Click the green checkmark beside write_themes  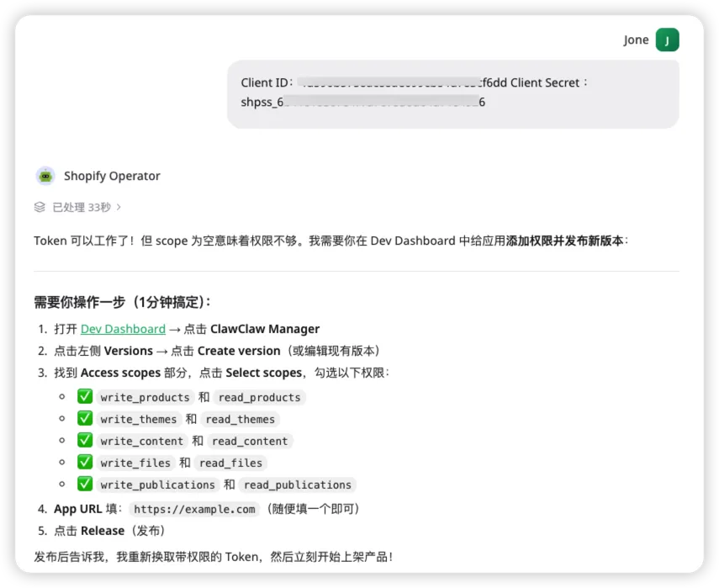(x=85, y=418)
